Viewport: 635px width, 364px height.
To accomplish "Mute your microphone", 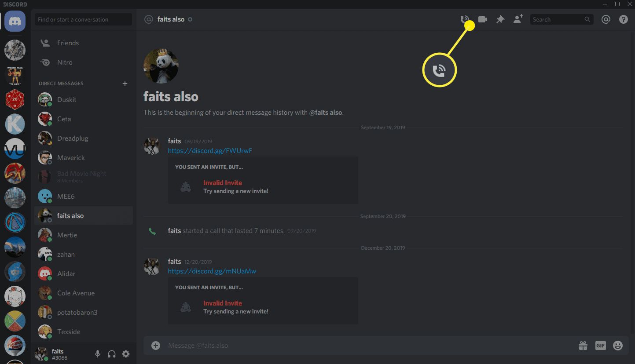I will coord(97,354).
